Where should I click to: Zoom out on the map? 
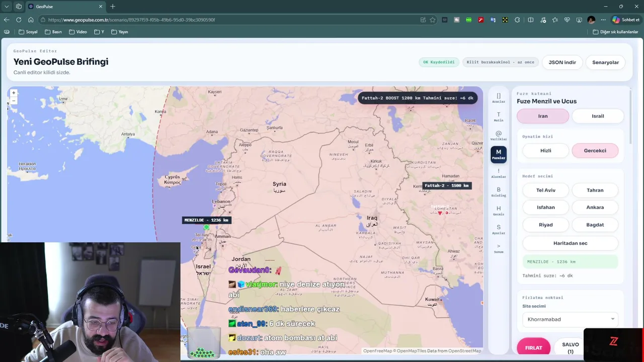[14, 101]
